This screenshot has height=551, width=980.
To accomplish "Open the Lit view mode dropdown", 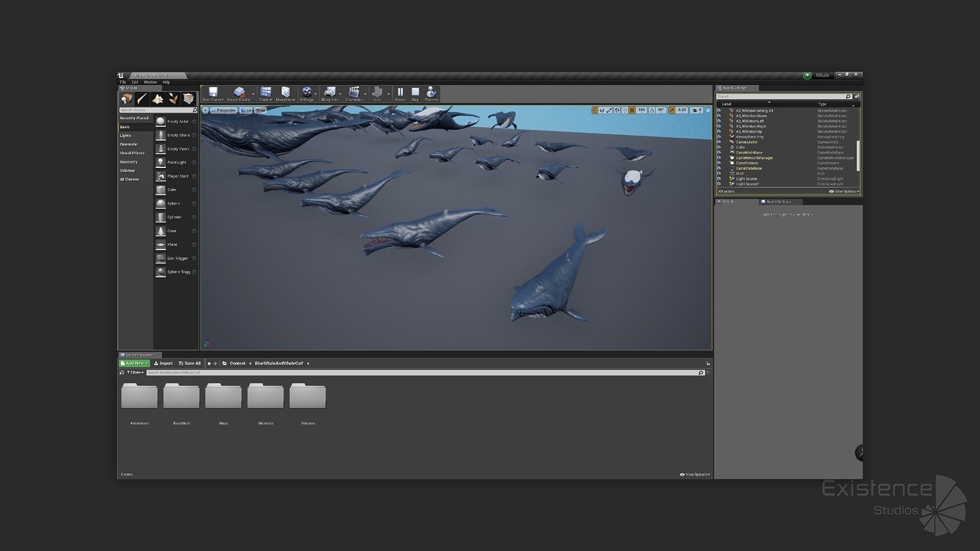I will pos(246,110).
